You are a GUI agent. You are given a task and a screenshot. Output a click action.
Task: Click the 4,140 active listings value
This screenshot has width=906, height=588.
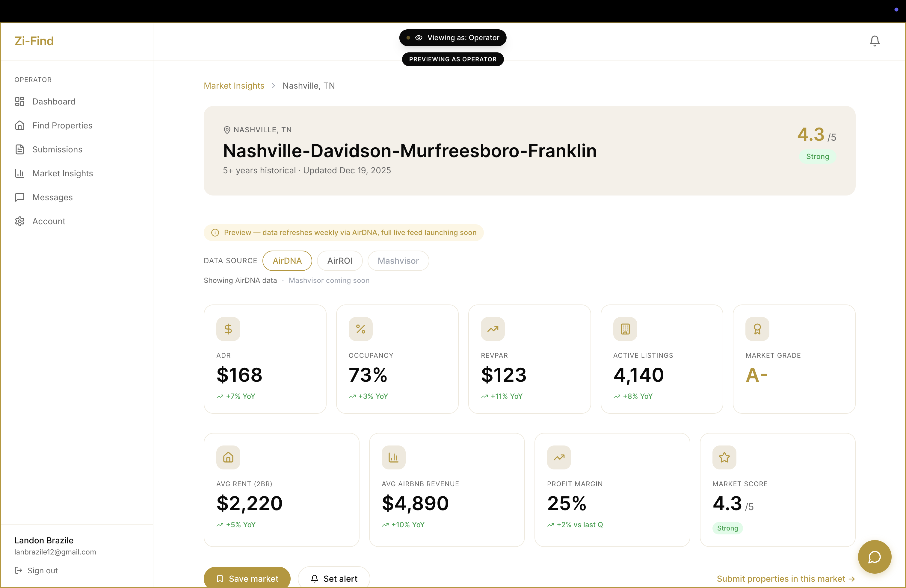[638, 375]
